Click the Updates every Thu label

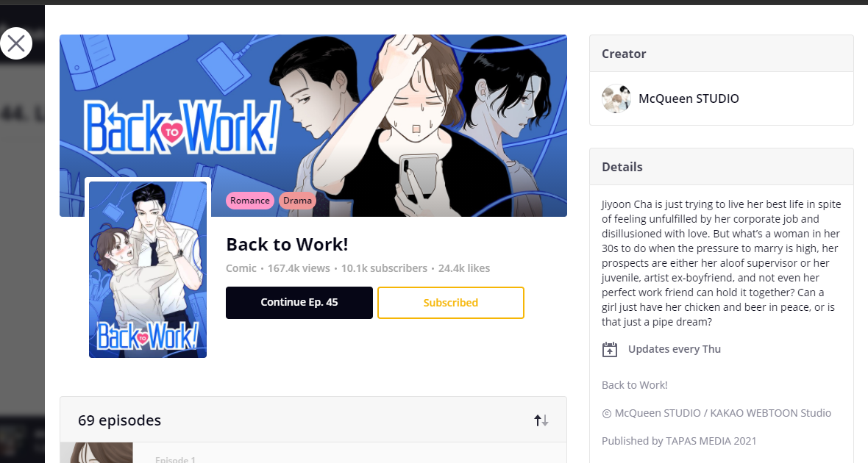tap(675, 349)
